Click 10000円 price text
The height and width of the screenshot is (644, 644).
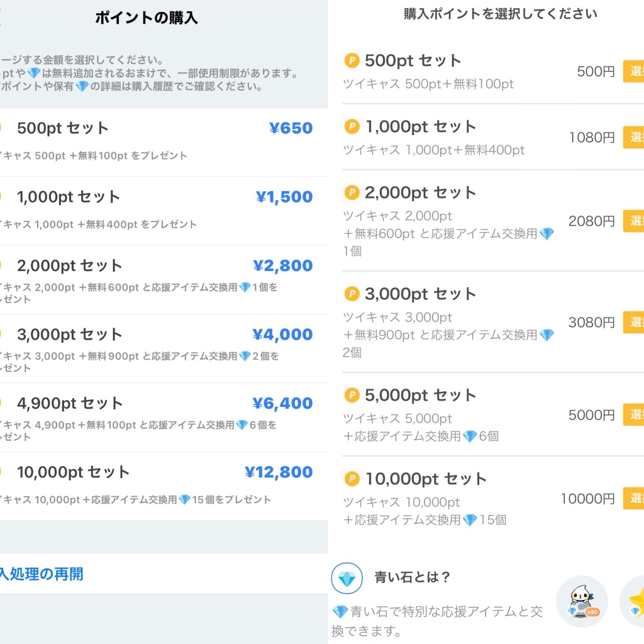pos(588,499)
